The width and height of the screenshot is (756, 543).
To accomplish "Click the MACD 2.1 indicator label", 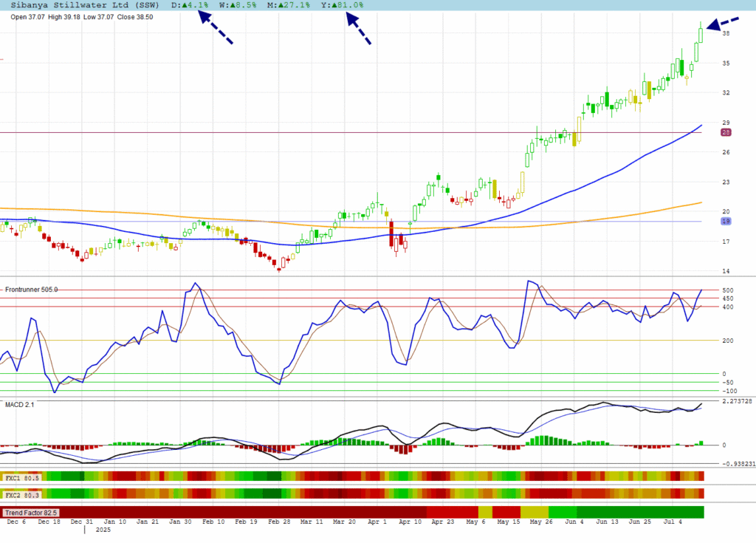I will [x=20, y=404].
